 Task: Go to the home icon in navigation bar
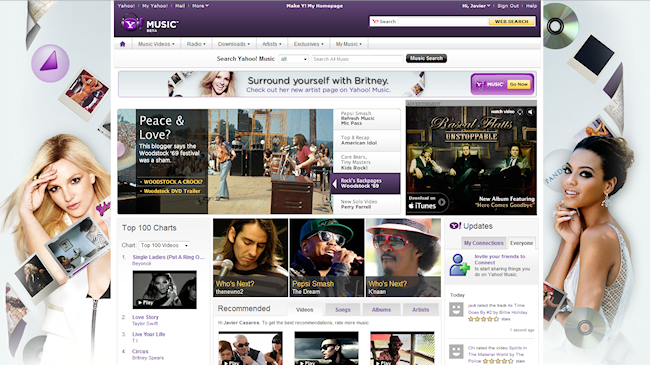tap(123, 44)
